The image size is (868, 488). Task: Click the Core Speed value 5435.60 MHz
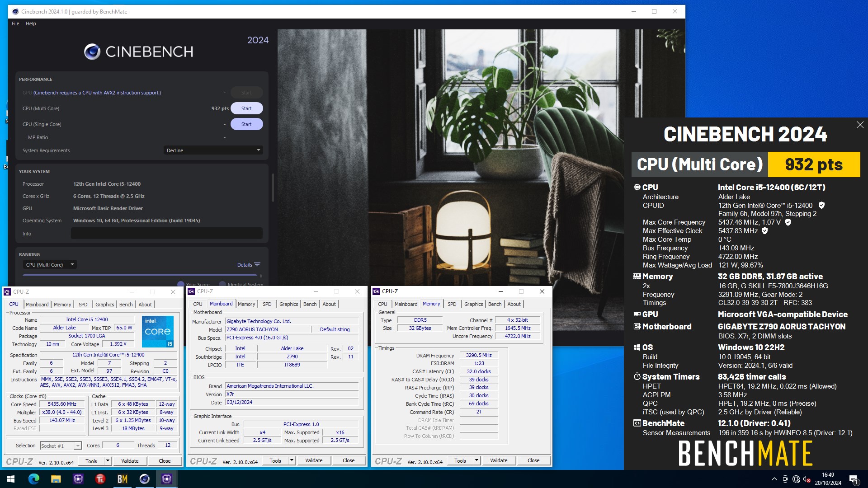coord(62,404)
